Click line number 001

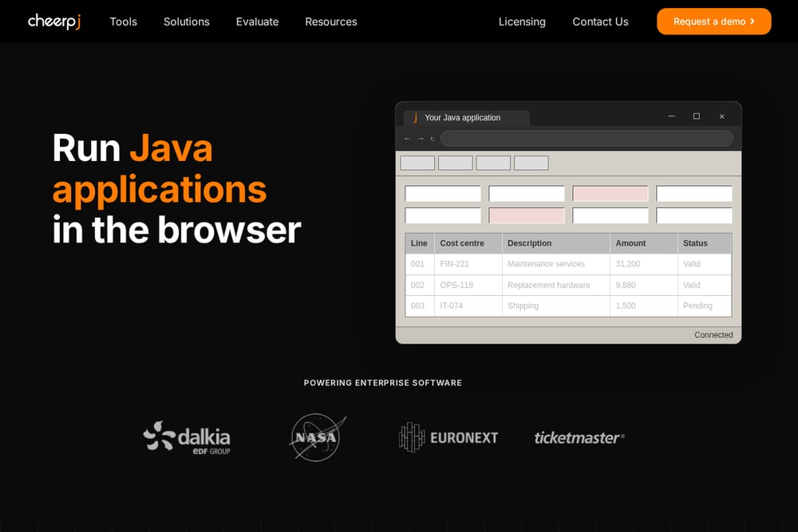click(420, 264)
